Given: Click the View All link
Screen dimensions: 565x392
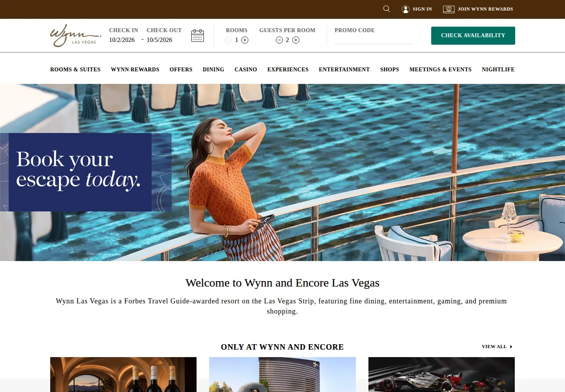Looking at the screenshot, I should pos(494,347).
